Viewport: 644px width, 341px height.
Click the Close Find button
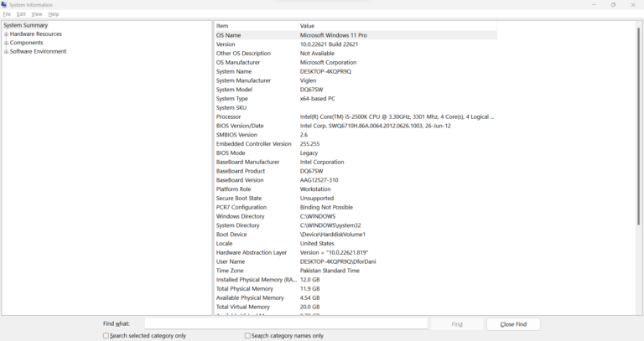513,324
